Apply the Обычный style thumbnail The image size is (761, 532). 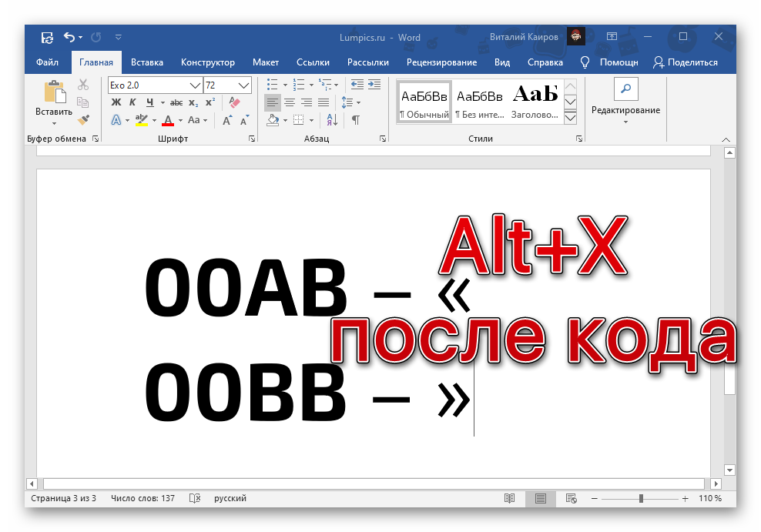[424, 101]
